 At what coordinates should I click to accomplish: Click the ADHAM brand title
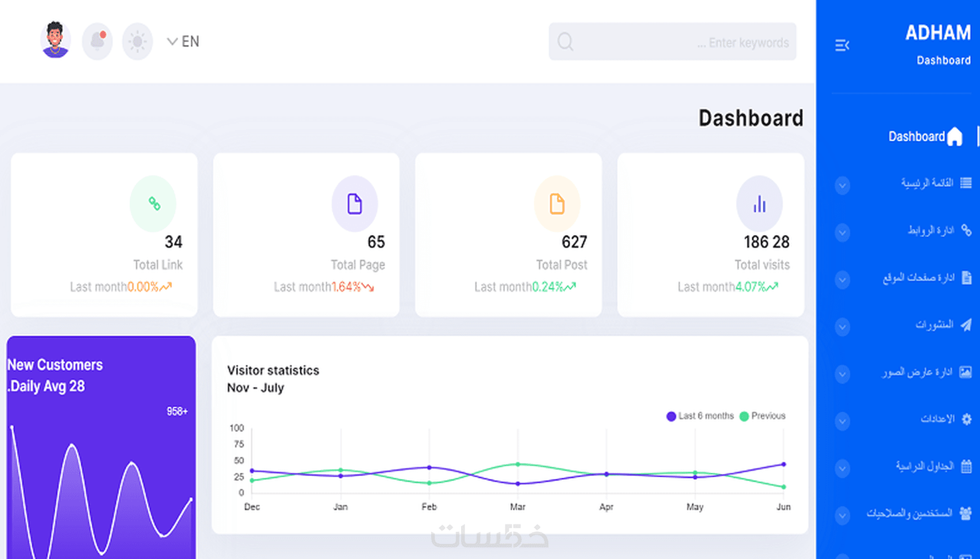(938, 33)
